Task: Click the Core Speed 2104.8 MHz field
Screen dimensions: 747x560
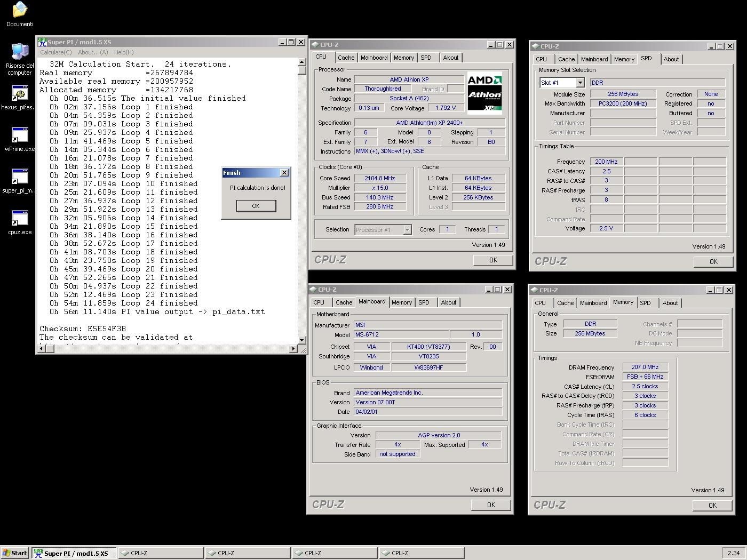Action: coord(380,178)
